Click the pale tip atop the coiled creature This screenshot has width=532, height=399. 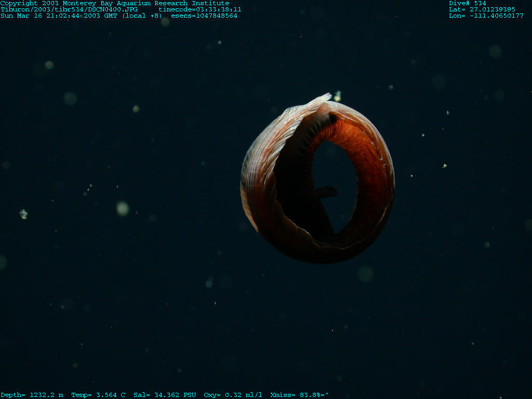click(x=323, y=97)
